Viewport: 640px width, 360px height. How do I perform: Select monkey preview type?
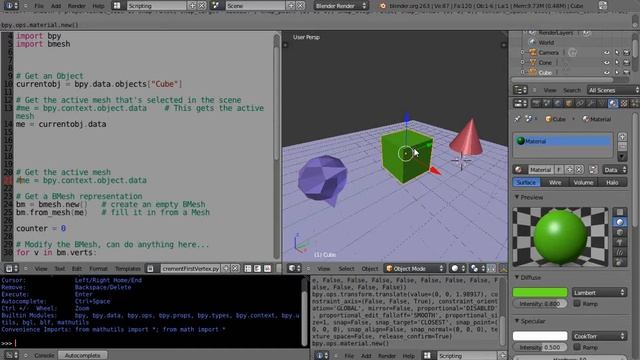coord(620,242)
